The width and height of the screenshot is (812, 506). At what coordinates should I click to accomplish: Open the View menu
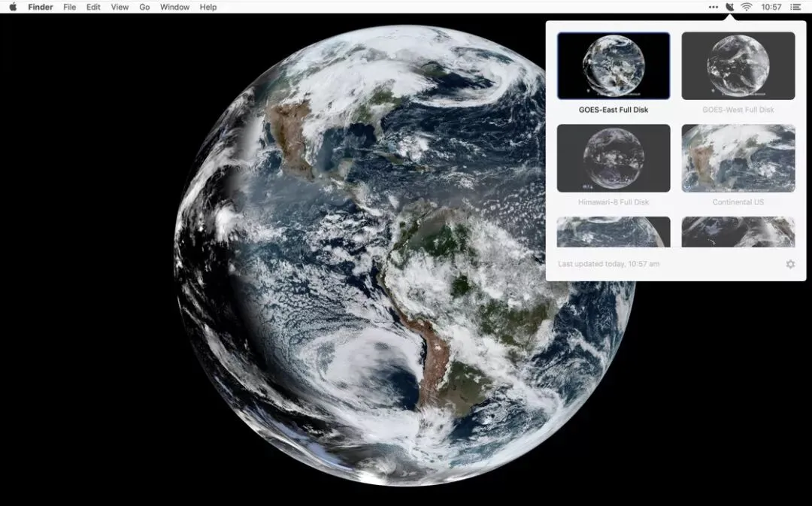coord(120,8)
